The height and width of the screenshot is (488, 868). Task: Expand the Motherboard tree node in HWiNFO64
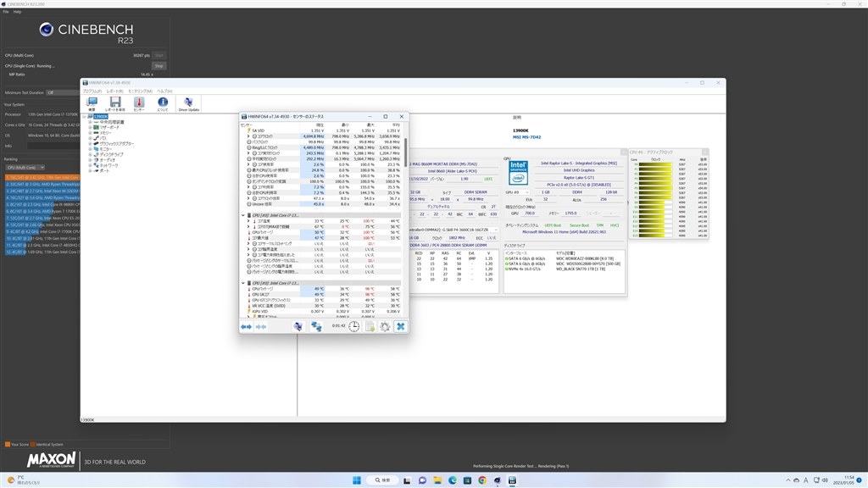coord(90,127)
